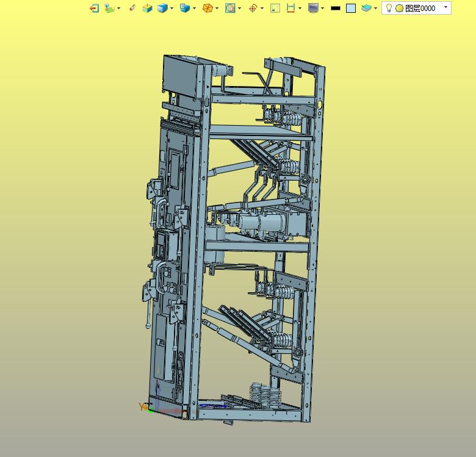Open the dimension measure dropdown arrow
The image size is (476, 457).
[300, 8]
